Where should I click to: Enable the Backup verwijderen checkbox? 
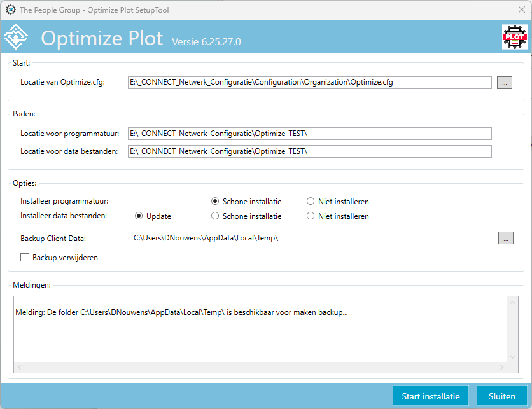click(25, 258)
